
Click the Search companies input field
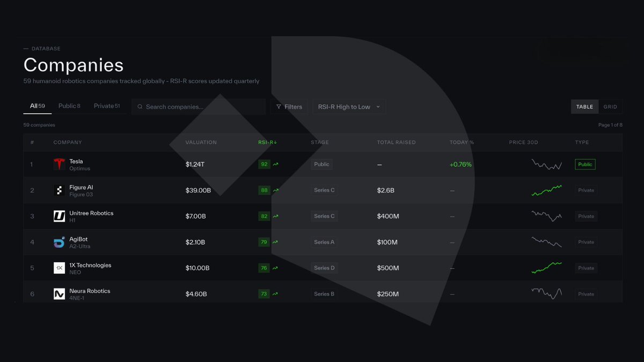point(199,107)
